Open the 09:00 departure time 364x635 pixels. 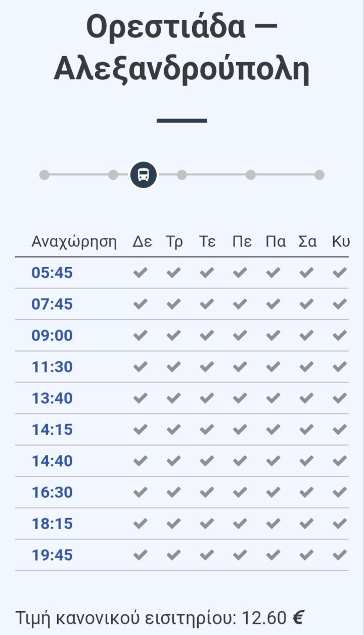[52, 335]
